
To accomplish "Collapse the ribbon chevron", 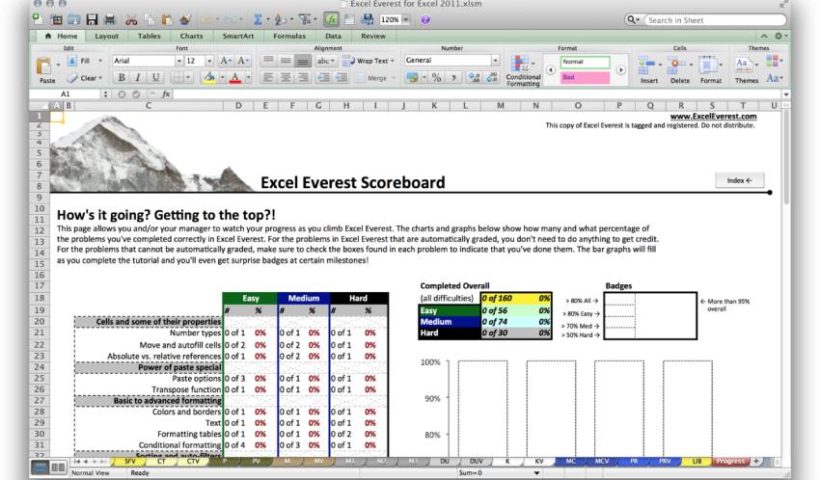I will pyautogui.click(x=764, y=36).
